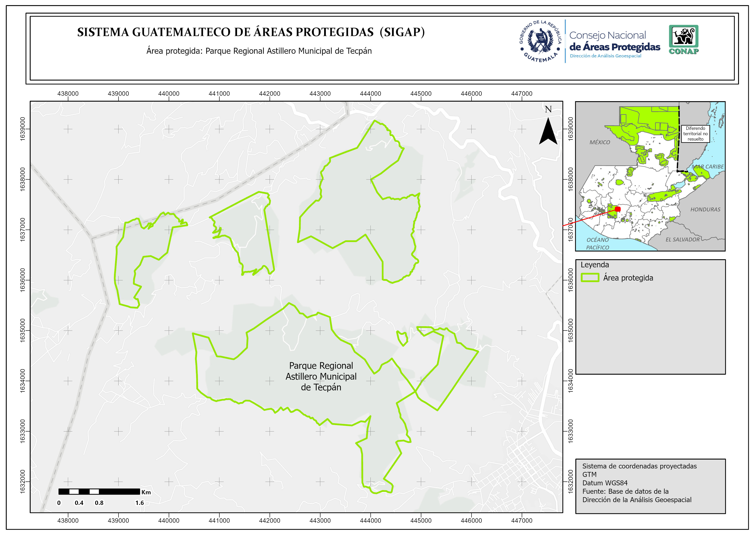
Task: Click the black scale bar
Action: pyautogui.click(x=99, y=492)
